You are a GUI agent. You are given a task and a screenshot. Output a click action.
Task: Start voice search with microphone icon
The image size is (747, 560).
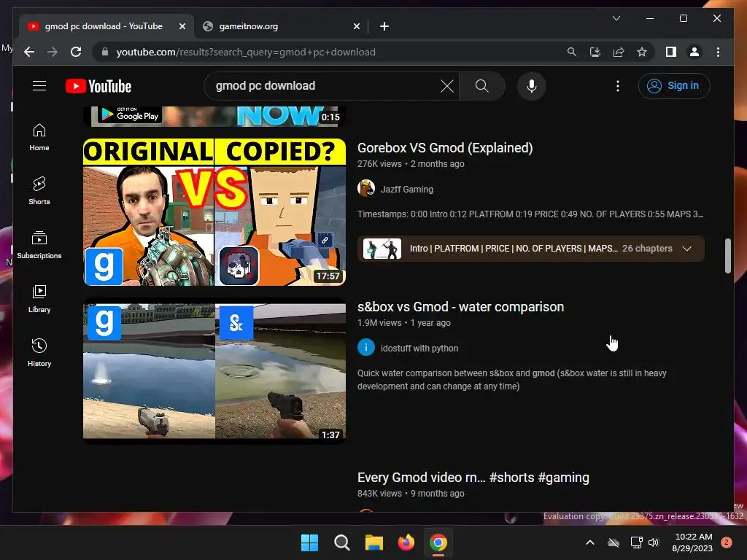tap(531, 86)
